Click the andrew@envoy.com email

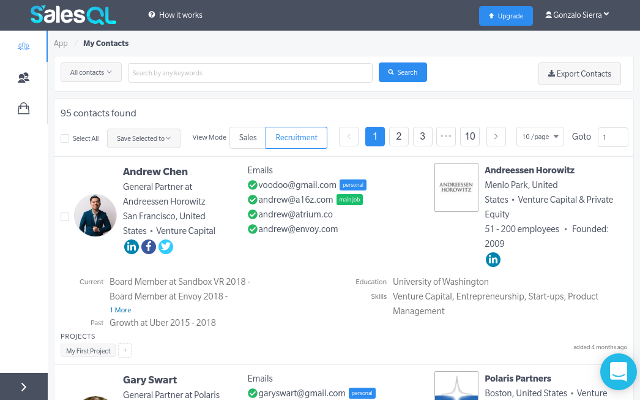point(298,229)
